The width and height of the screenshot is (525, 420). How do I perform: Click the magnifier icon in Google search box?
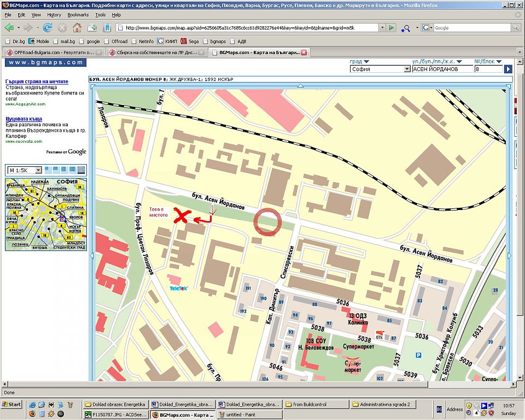tap(517, 27)
